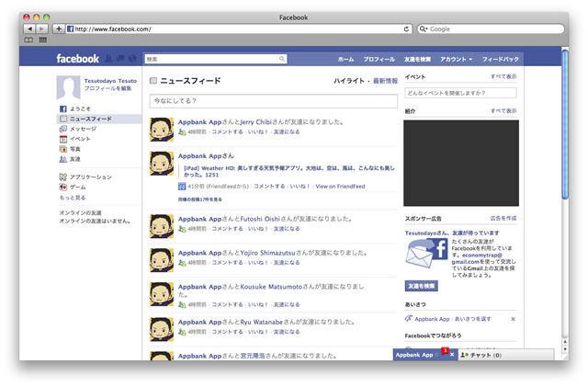Click the Safari back navigation arrow

[29, 28]
